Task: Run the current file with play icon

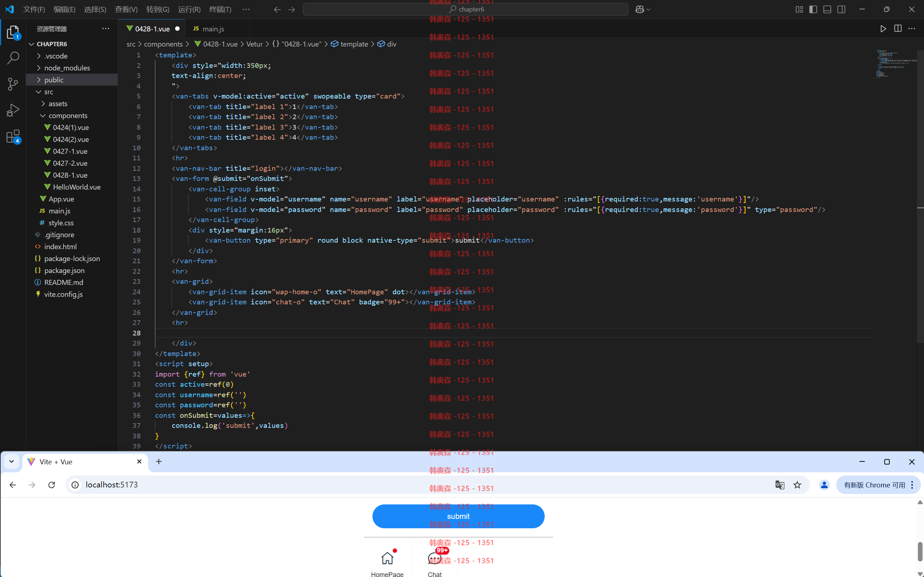Action: 883,29
